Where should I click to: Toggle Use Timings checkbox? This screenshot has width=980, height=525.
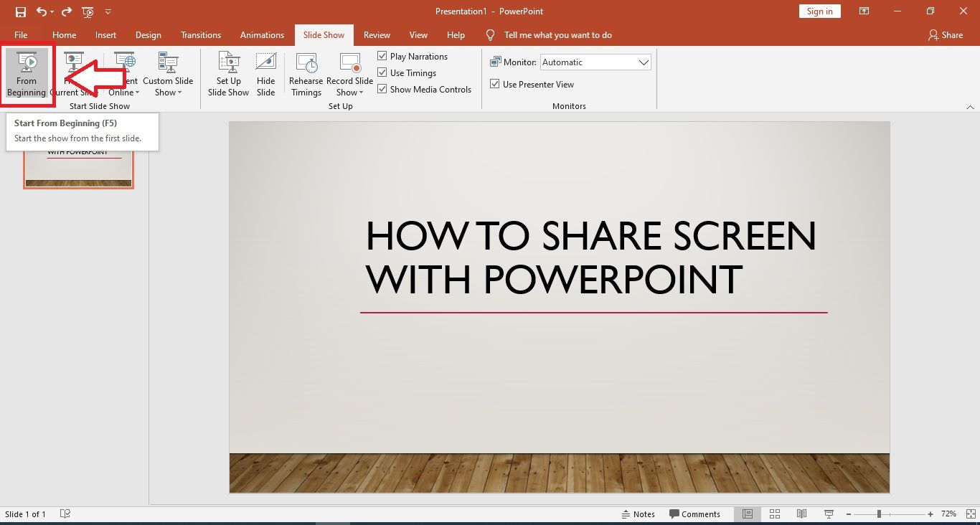click(382, 72)
